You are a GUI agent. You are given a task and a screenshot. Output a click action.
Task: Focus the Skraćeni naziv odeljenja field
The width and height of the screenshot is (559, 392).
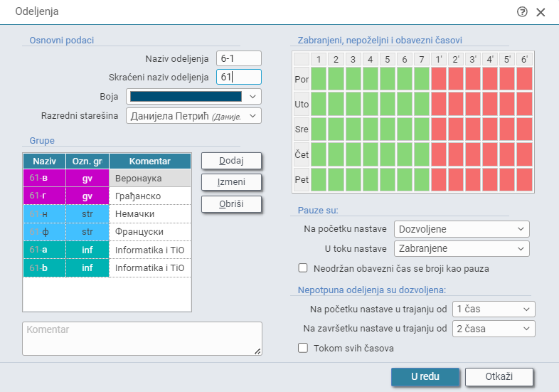(239, 77)
